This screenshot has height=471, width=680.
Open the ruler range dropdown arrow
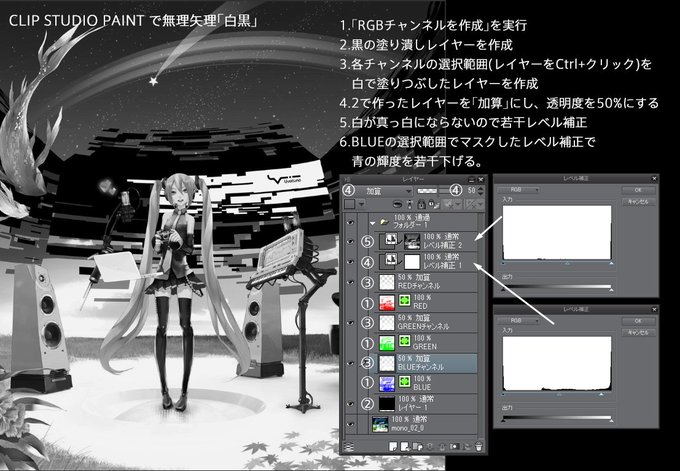tap(481, 204)
